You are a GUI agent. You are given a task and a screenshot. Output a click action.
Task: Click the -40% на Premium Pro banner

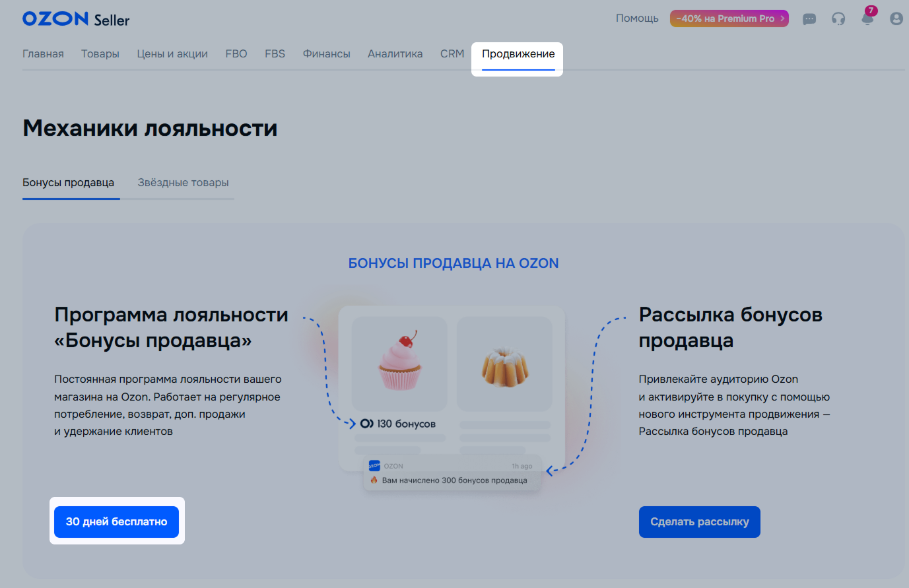pos(729,18)
